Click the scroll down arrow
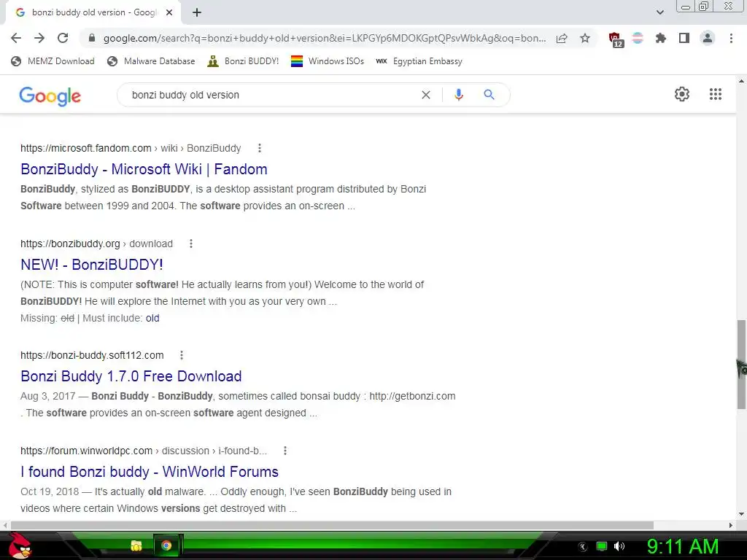The height and width of the screenshot is (560, 747). coord(741,514)
